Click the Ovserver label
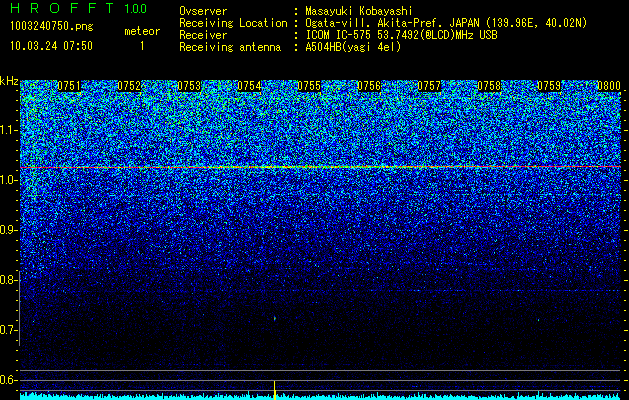629x400 pixels. (203, 11)
